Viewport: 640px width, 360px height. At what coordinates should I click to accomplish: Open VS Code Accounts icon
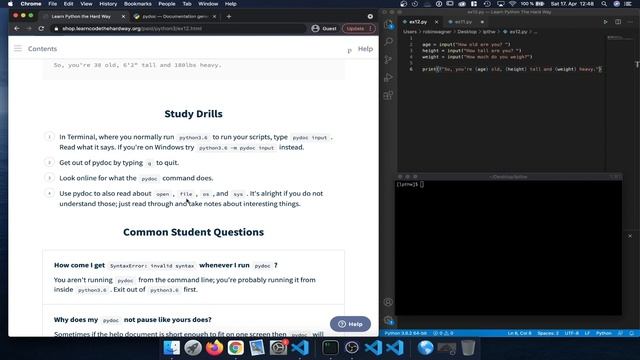[389, 302]
